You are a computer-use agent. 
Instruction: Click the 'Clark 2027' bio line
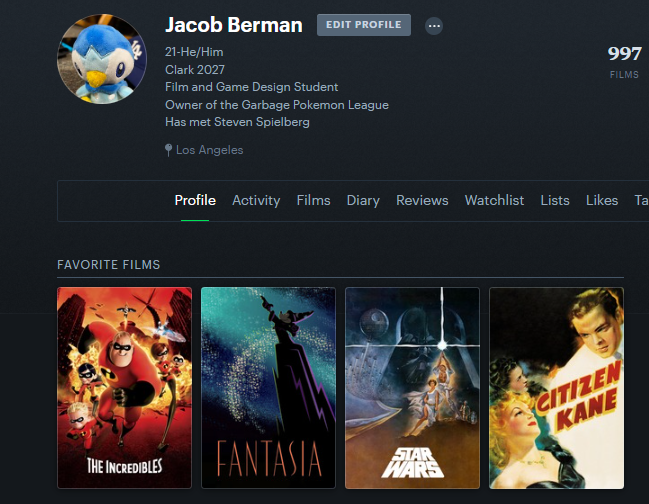point(195,70)
